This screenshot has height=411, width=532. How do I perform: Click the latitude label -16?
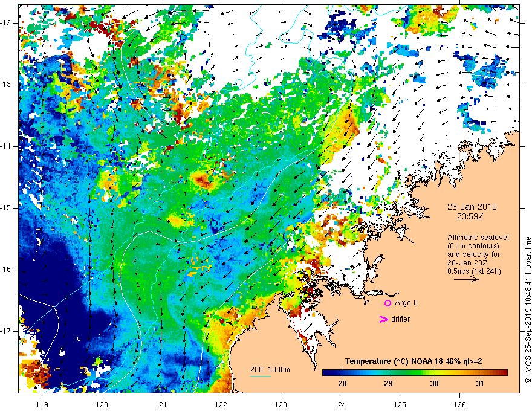(x=6, y=270)
